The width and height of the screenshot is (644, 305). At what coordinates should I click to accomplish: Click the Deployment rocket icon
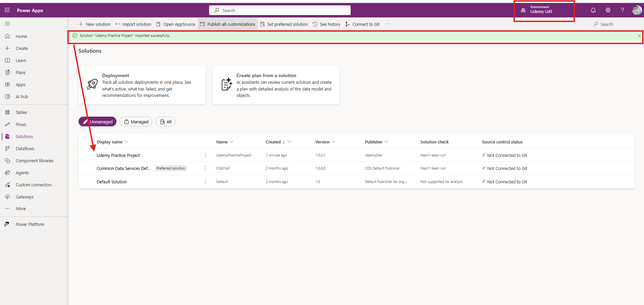92,84
